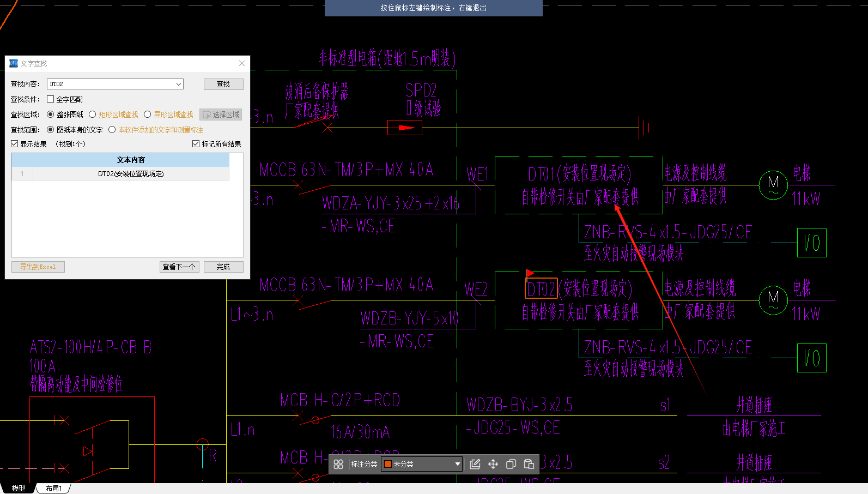Close the 文字查找 dialog
868x494 pixels.
[242, 63]
